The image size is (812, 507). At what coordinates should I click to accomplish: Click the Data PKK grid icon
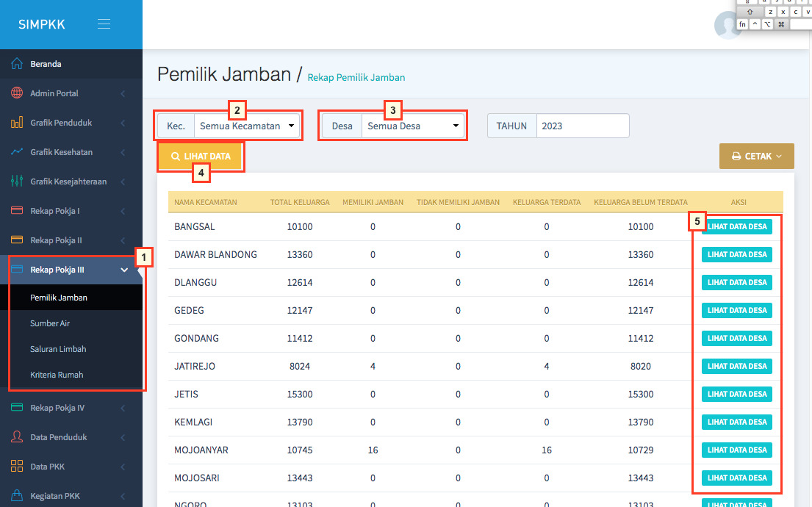coord(17,467)
